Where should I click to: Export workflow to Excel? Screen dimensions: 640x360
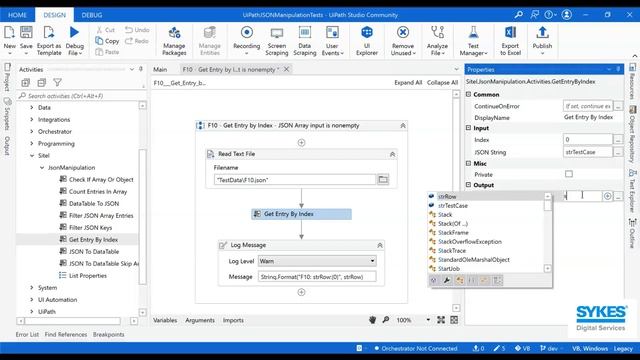(510, 40)
